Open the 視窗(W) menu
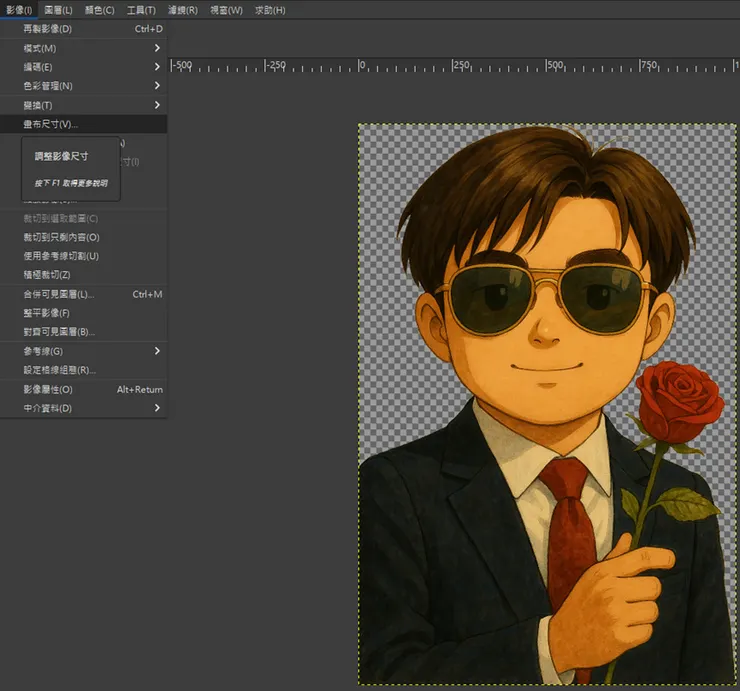This screenshot has width=740, height=691. 226,10
